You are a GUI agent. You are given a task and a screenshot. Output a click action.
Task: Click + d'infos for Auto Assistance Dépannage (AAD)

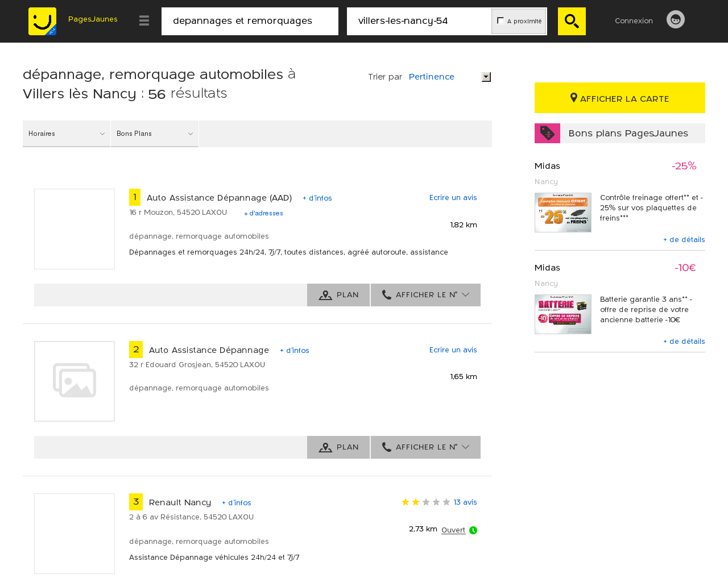point(317,198)
